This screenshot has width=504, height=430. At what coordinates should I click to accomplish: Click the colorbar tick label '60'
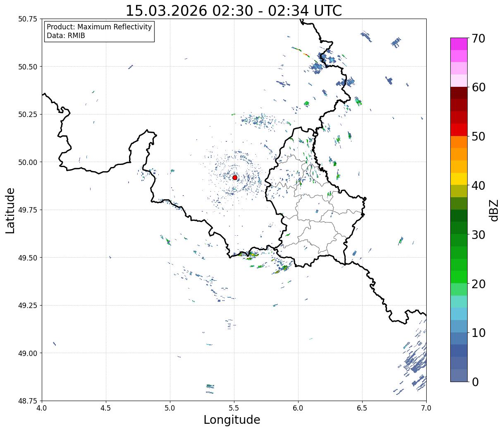tap(478, 87)
